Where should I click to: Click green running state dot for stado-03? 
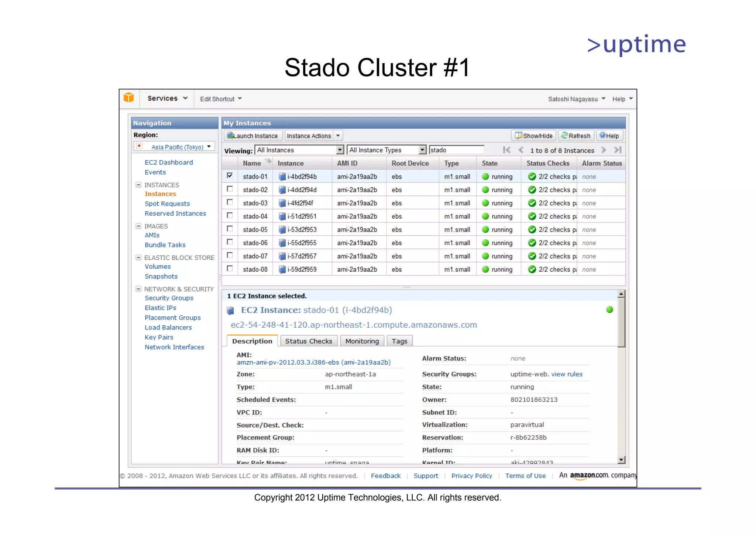tap(485, 203)
